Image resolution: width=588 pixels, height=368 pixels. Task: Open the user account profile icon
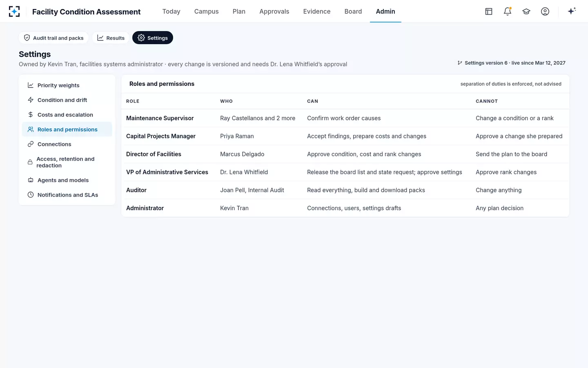(545, 11)
